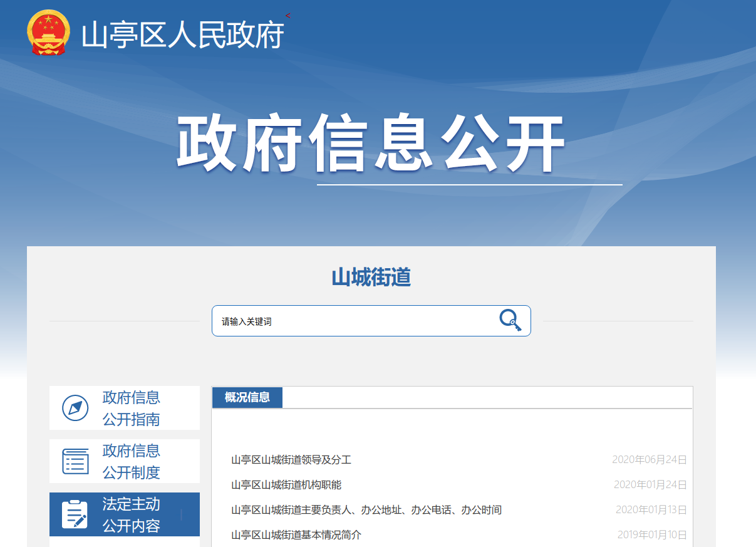The width and height of the screenshot is (756, 547).
Task: Click compass icon for 政府信息公开指南
Action: 76,408
